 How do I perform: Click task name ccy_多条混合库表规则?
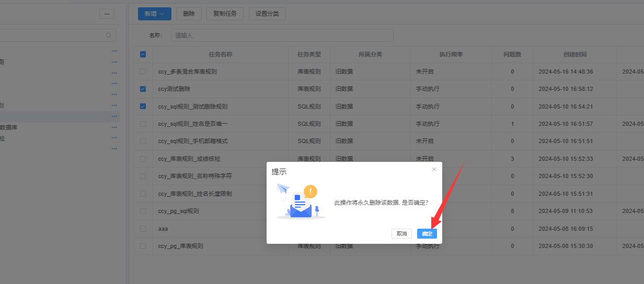[187, 72]
